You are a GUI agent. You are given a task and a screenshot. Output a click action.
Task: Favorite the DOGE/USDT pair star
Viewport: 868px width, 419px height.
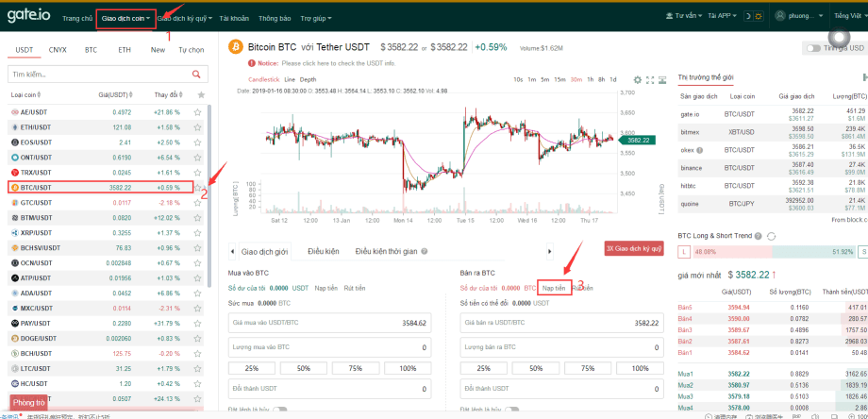(197, 338)
